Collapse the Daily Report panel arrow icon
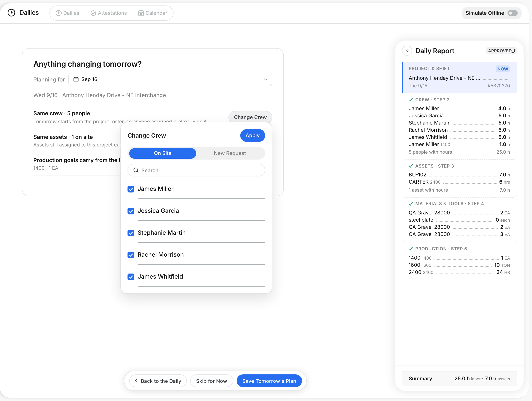This screenshot has width=532, height=401. 407,51
